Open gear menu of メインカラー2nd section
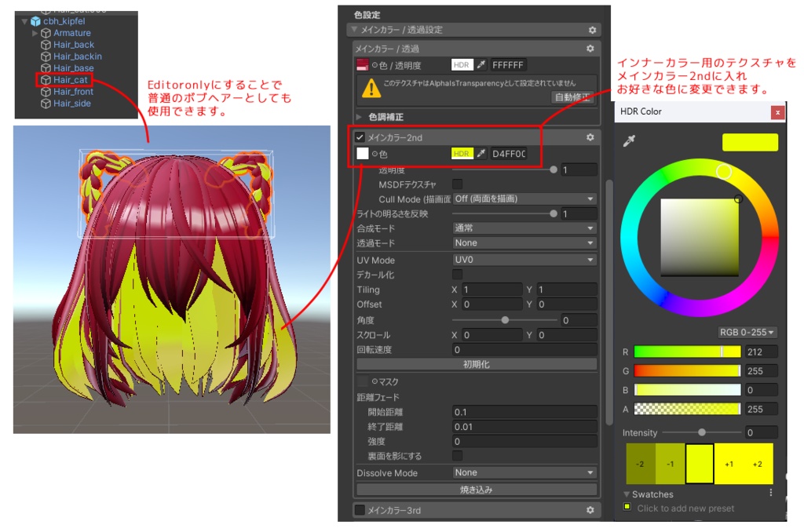Screen dimensions: 804x532 590,137
